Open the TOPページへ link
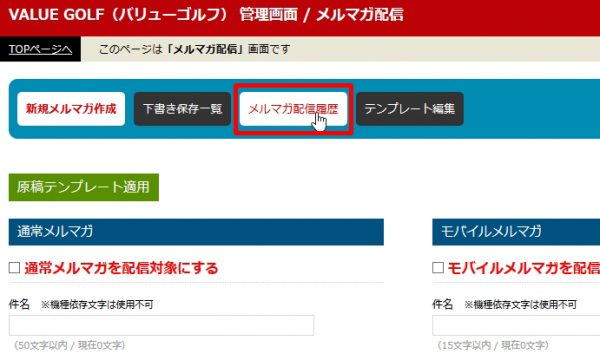The image size is (600, 360). click(40, 49)
